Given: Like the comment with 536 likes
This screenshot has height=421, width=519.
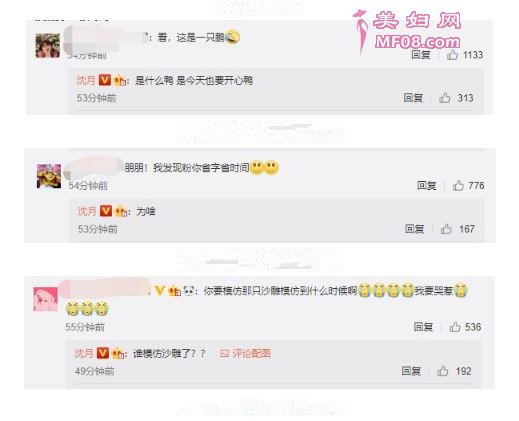Looking at the screenshot, I should pos(455,327).
